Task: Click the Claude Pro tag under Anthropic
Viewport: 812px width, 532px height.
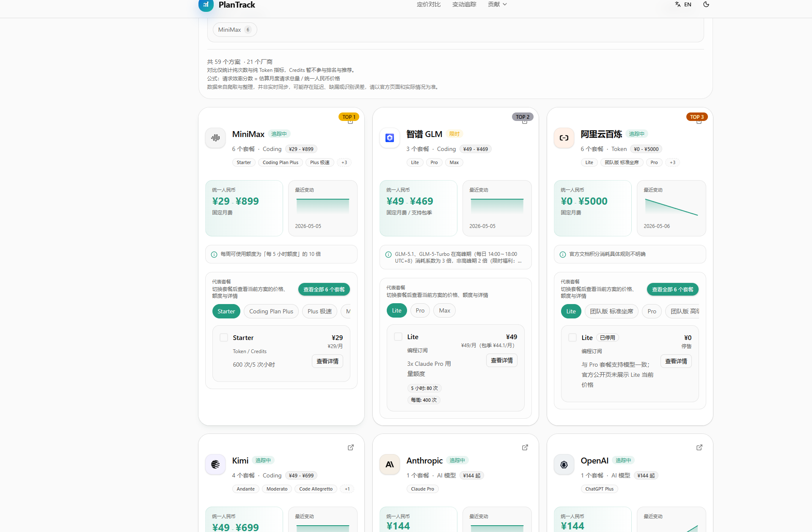Action: 423,489
